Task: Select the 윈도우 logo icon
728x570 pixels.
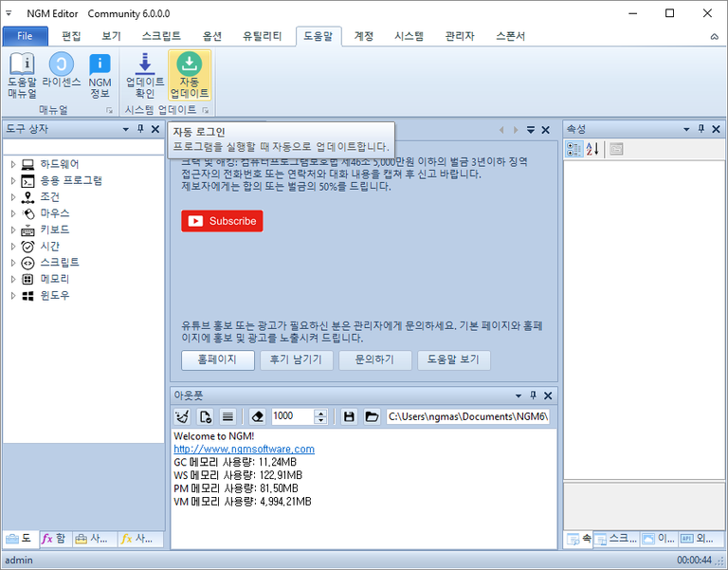Action: pos(27,296)
